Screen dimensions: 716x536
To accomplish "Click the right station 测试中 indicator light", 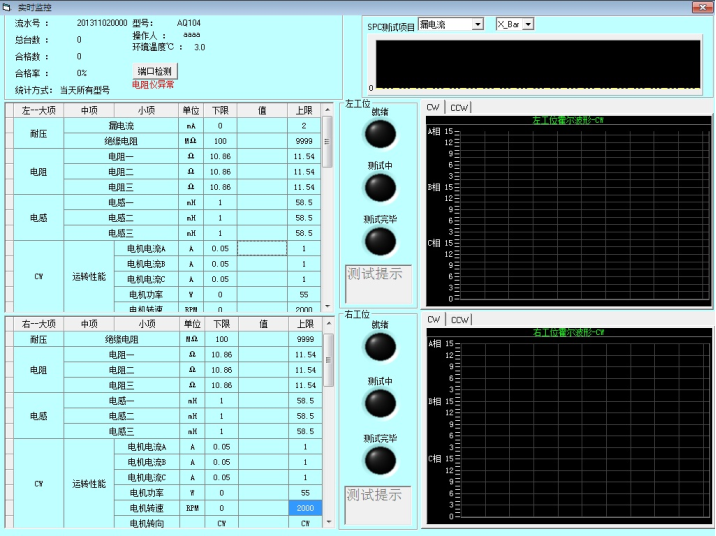I will (379, 402).
